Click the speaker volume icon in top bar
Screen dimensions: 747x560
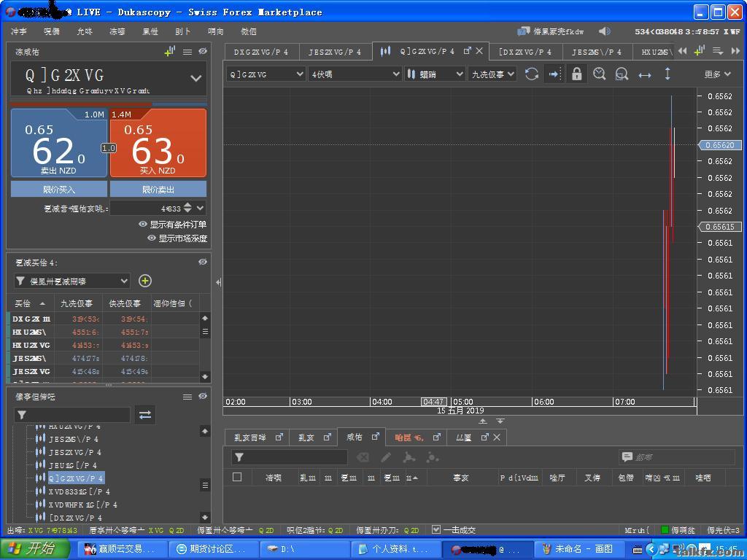point(604,31)
